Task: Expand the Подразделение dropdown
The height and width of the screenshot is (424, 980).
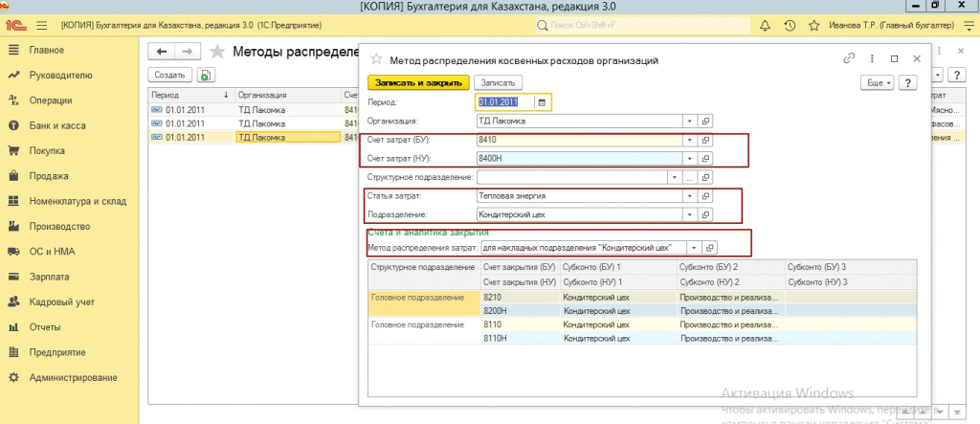Action: coord(689,214)
